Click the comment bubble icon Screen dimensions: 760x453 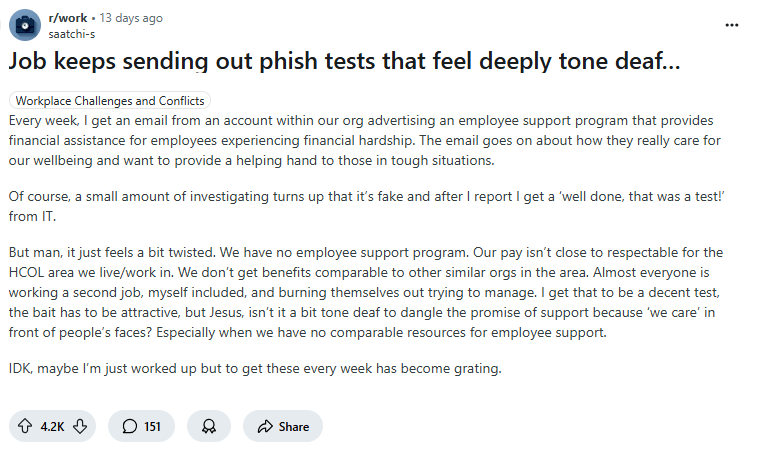pos(130,426)
